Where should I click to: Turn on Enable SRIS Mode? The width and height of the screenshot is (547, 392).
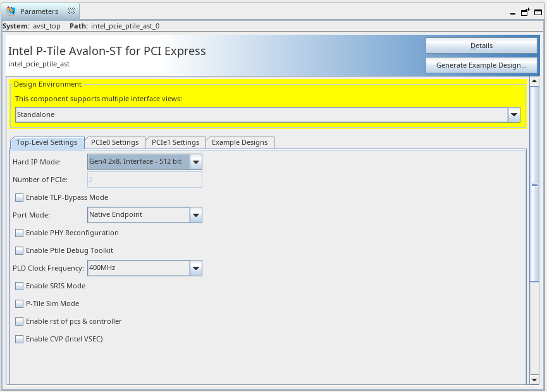tap(19, 286)
